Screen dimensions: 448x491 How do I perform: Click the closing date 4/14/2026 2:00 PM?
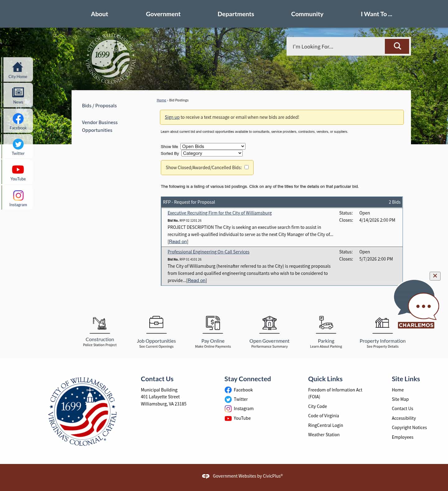click(x=377, y=220)
